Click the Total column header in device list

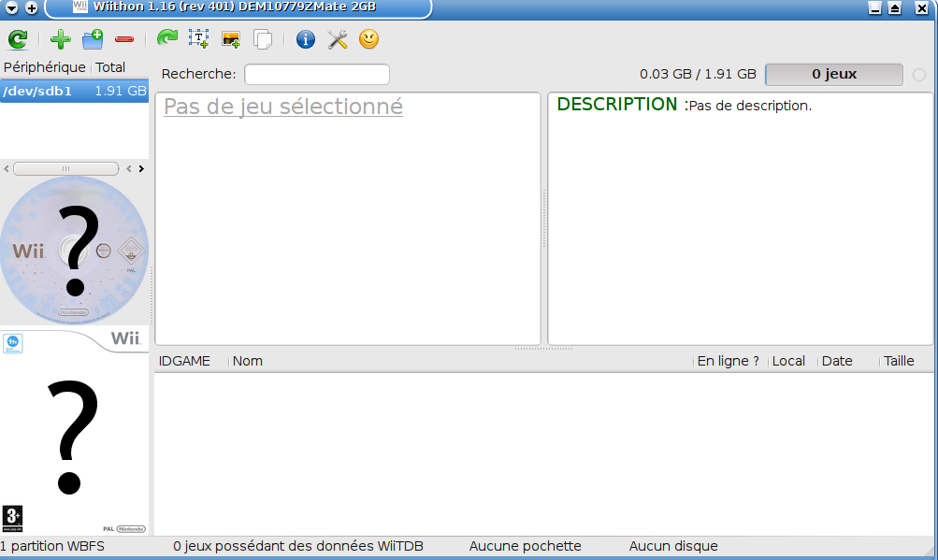(110, 67)
